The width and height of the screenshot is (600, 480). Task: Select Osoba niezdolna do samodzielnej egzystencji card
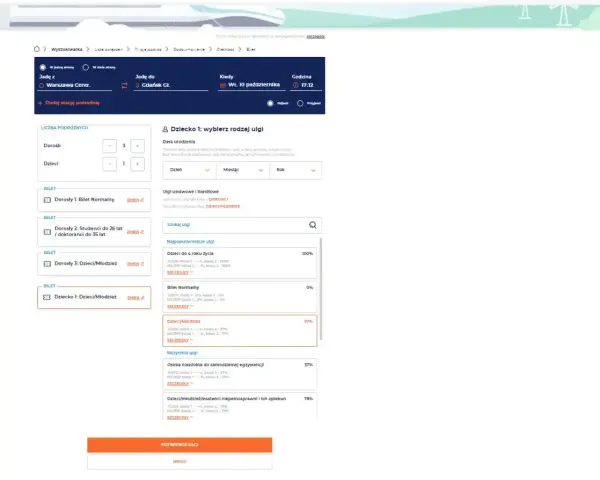240,374
